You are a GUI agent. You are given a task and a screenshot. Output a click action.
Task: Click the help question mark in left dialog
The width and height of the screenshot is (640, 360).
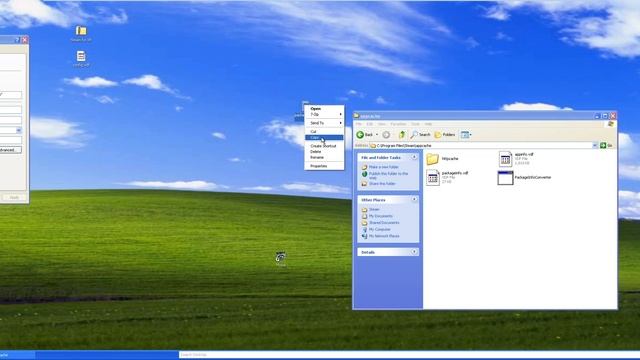17,40
